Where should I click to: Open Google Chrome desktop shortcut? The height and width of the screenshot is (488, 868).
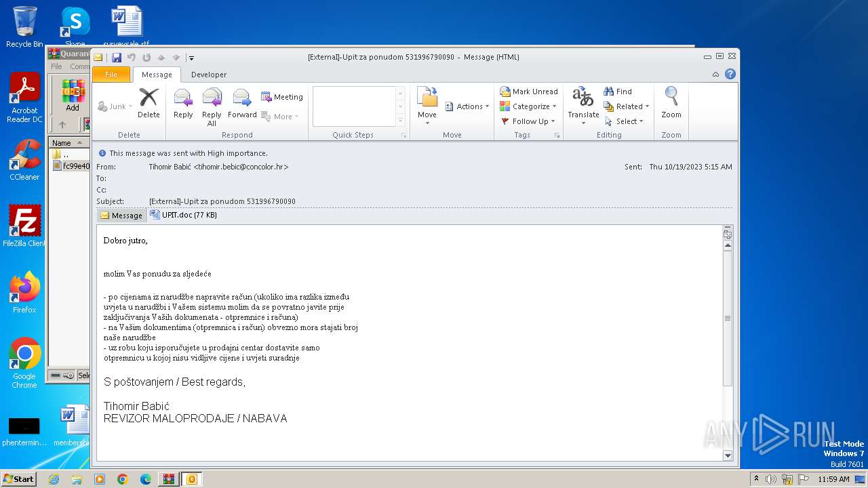point(24,363)
